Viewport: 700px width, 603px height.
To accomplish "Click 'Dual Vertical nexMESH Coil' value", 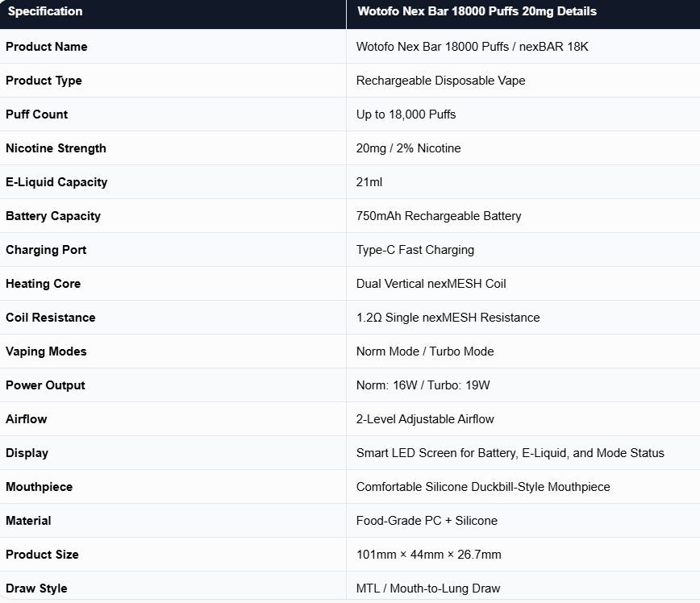I will tap(431, 284).
